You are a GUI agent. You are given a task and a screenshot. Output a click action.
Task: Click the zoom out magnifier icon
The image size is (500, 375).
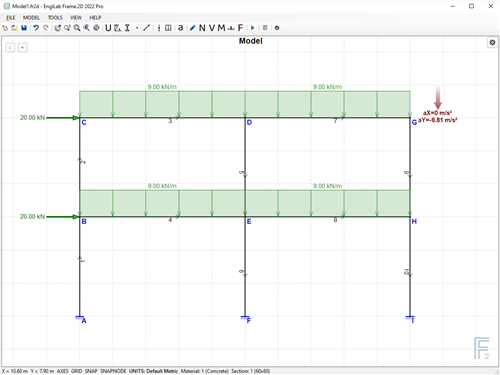point(67,28)
